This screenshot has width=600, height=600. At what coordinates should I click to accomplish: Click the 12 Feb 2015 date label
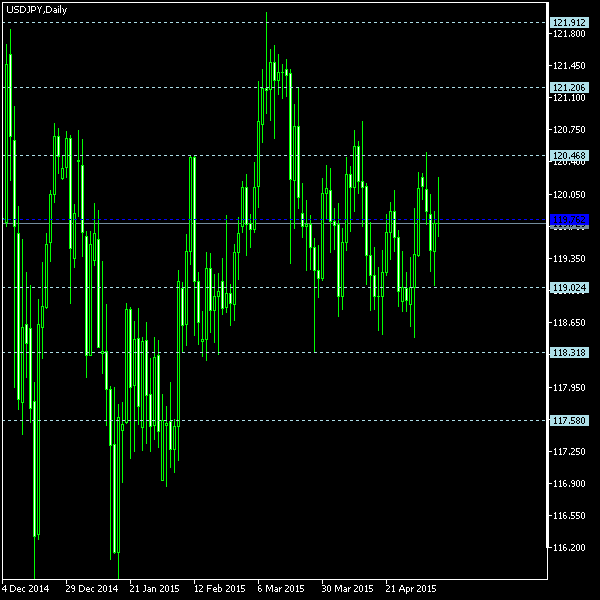pyautogui.click(x=219, y=589)
